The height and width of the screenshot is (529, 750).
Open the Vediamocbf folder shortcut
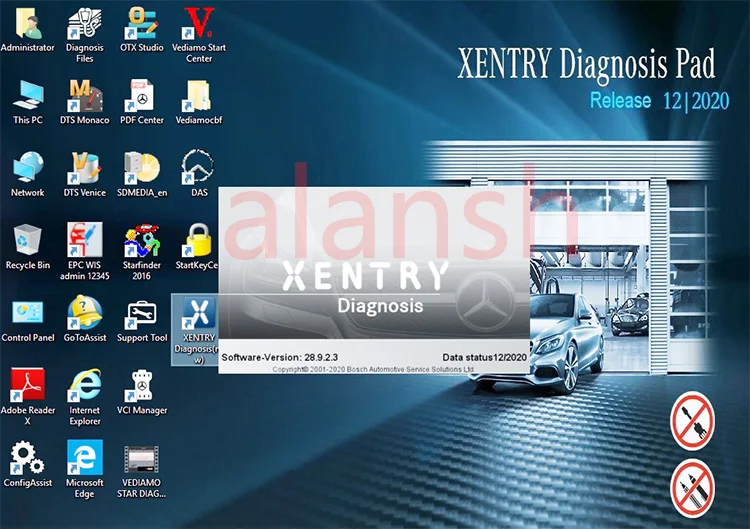[199, 102]
